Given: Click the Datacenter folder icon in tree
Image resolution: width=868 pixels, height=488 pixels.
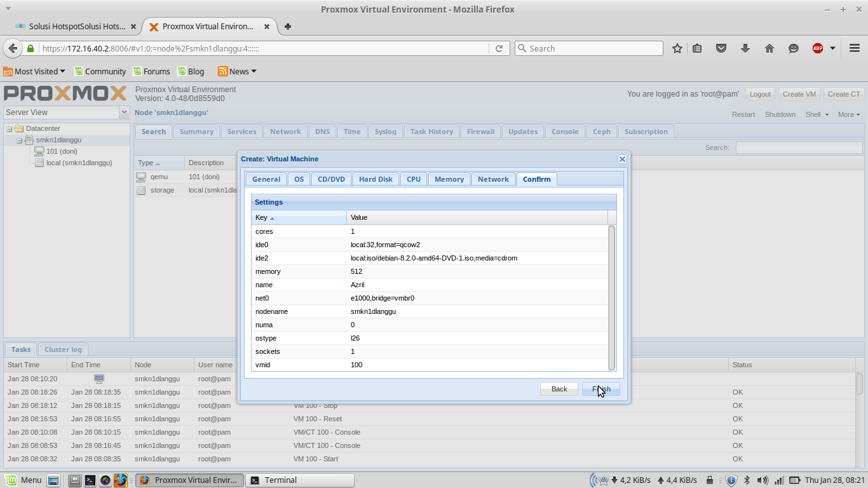Looking at the screenshot, I should [x=19, y=128].
